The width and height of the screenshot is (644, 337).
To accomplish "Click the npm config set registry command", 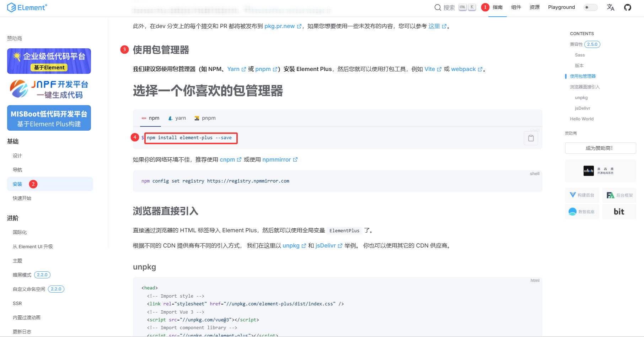I will (x=215, y=181).
